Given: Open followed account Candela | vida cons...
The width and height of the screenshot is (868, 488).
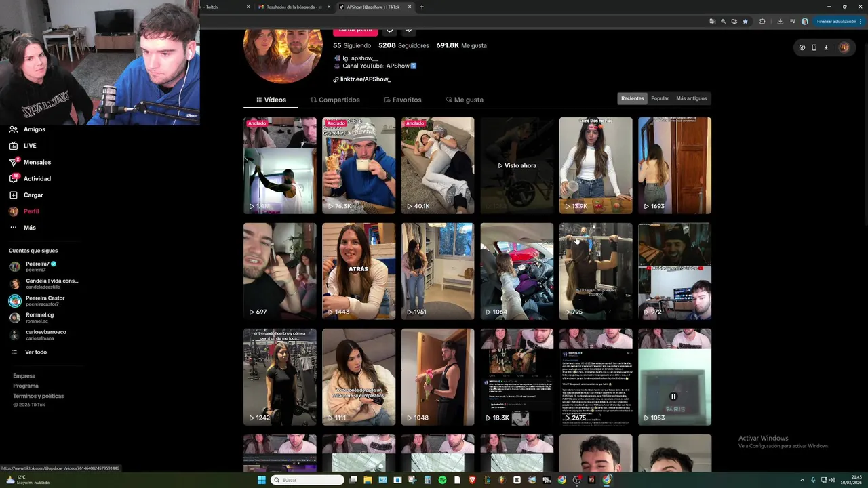Looking at the screenshot, I should click(x=44, y=283).
